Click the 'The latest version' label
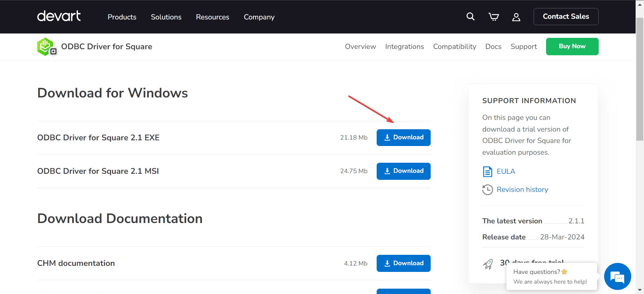This screenshot has height=294, width=644. click(x=512, y=221)
